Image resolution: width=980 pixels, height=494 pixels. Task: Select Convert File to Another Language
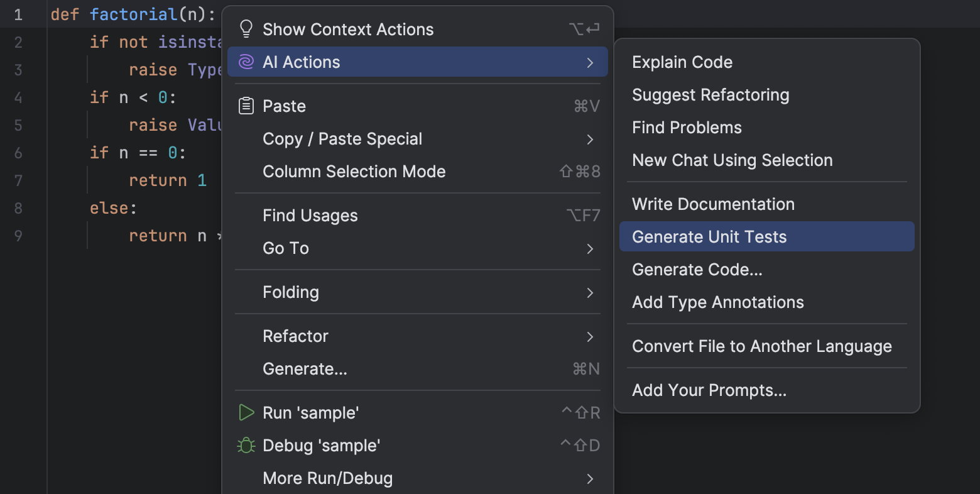point(761,346)
